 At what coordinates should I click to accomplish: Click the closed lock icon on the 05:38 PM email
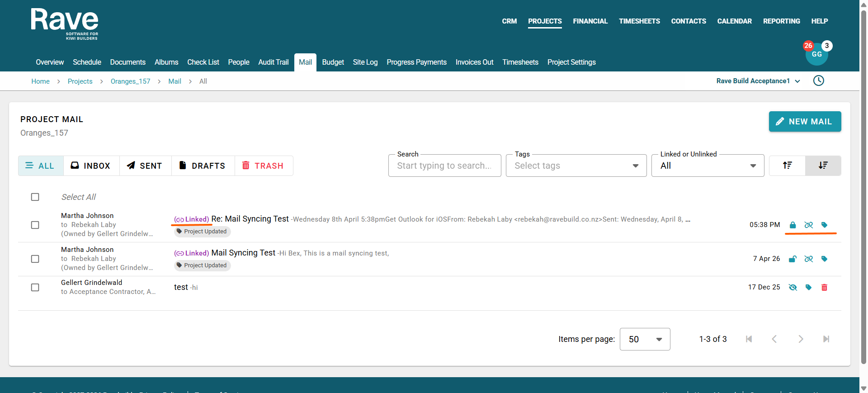[793, 225]
